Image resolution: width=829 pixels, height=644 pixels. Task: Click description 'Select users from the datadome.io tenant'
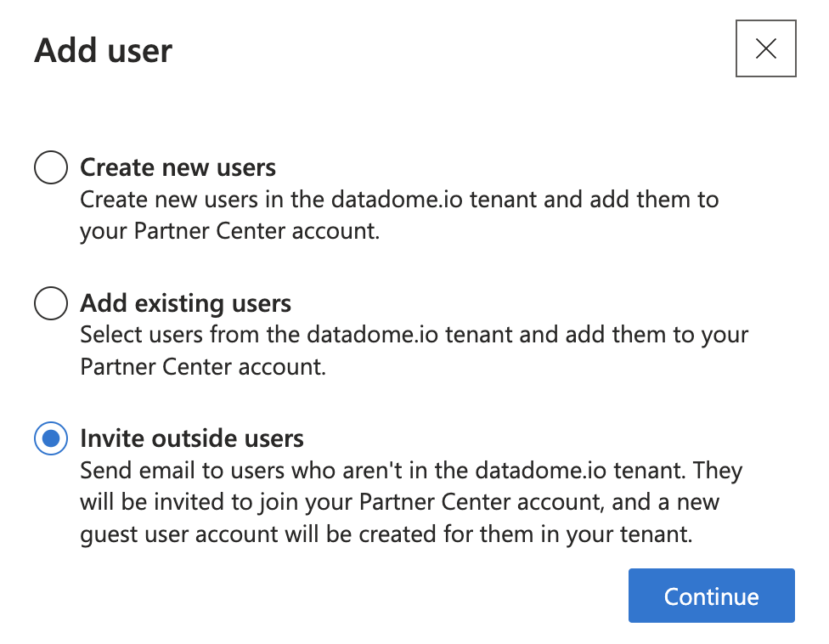pos(297,336)
